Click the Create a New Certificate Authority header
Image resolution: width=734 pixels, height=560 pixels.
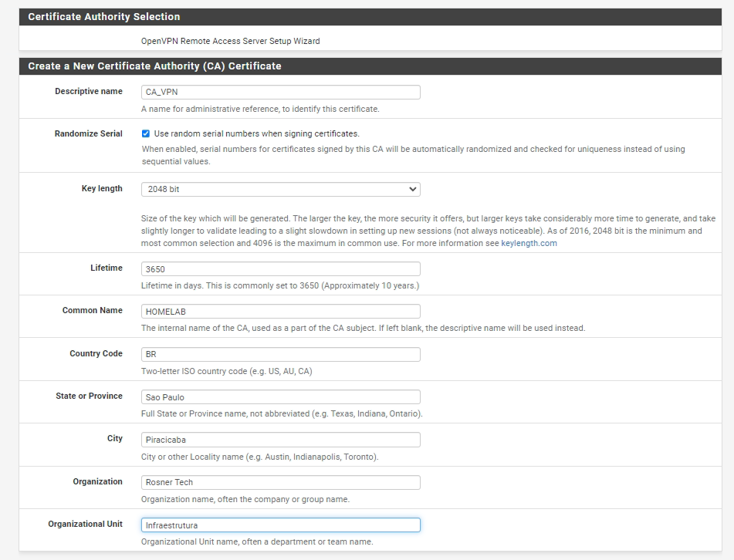154,66
